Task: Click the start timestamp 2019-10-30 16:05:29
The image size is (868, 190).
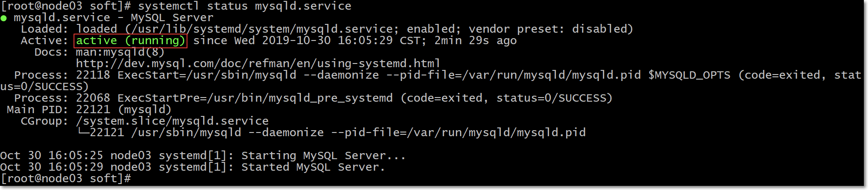Action: pyautogui.click(x=327, y=40)
